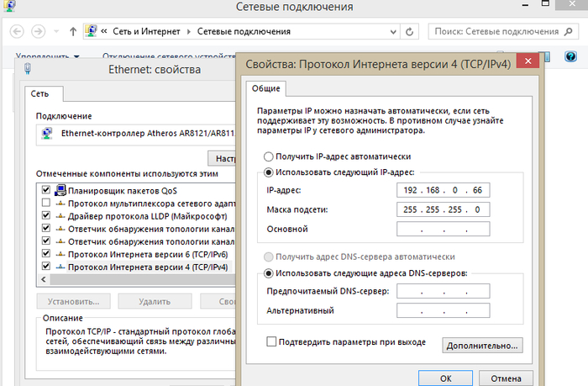
Task: Click the blue help question mark icon
Action: (x=569, y=57)
